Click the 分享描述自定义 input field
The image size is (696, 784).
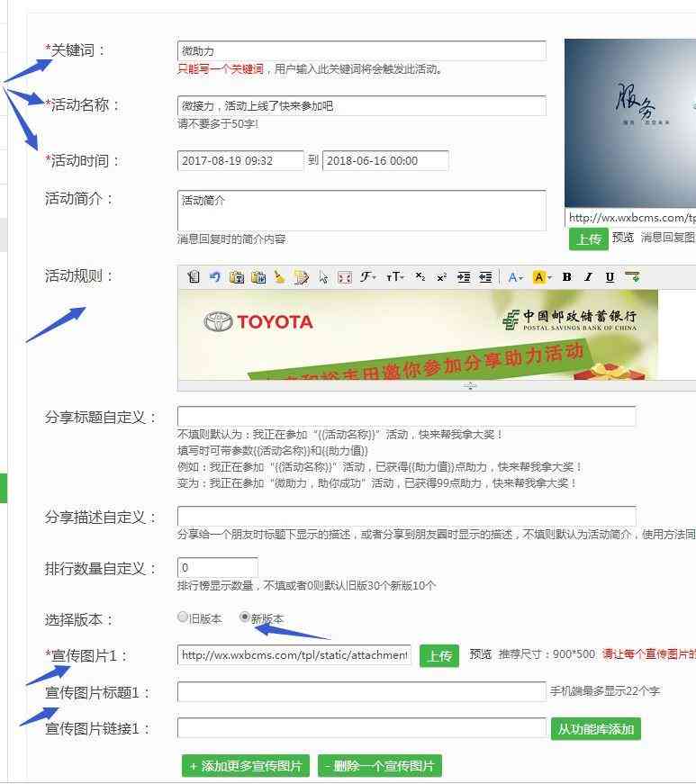tap(406, 516)
